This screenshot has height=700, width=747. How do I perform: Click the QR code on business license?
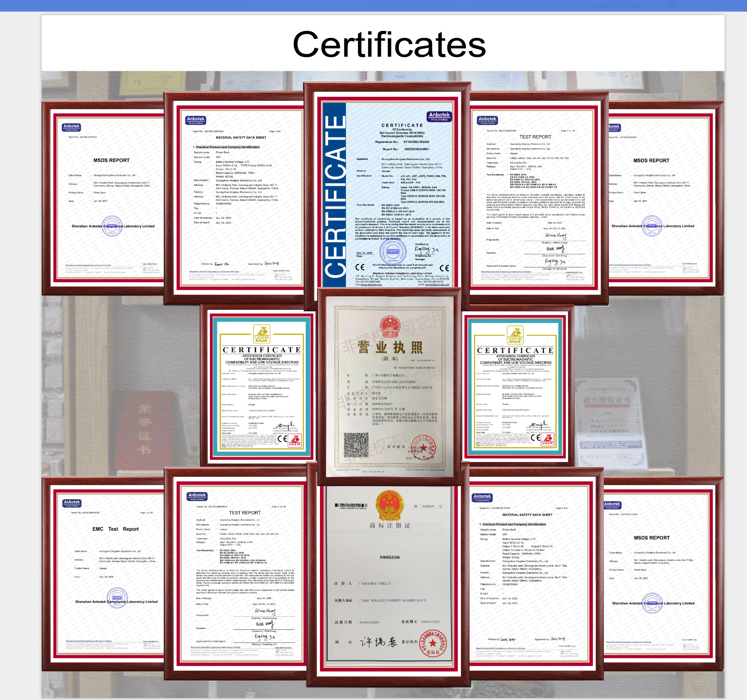tap(356, 445)
